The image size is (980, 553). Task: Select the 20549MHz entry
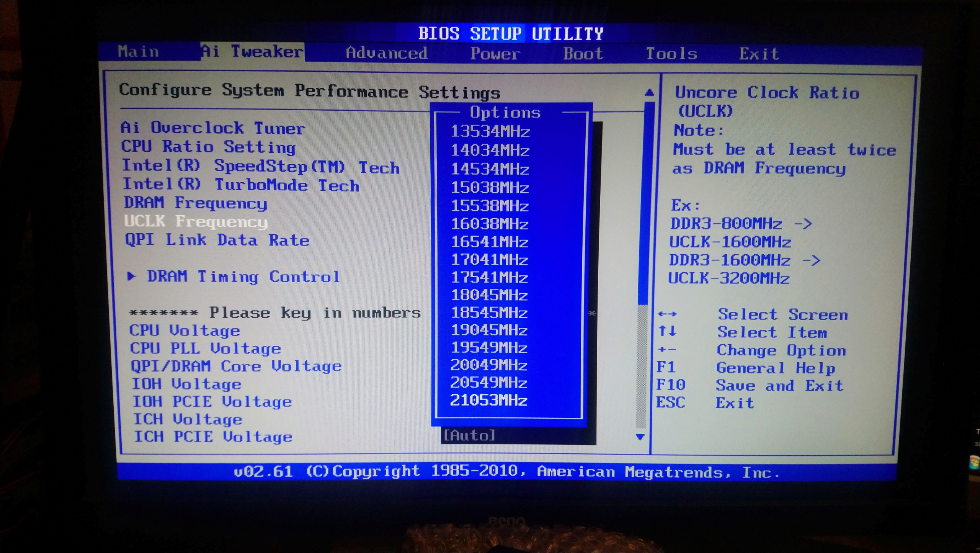click(x=489, y=383)
